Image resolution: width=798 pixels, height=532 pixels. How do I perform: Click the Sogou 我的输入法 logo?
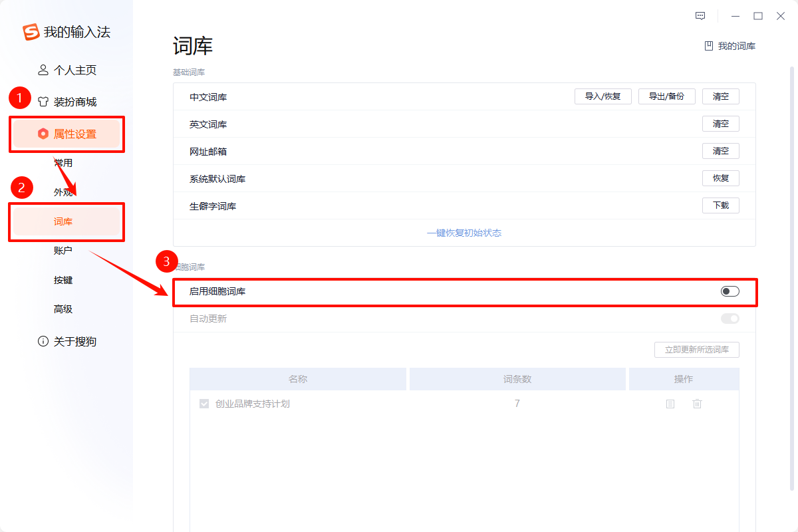29,31
